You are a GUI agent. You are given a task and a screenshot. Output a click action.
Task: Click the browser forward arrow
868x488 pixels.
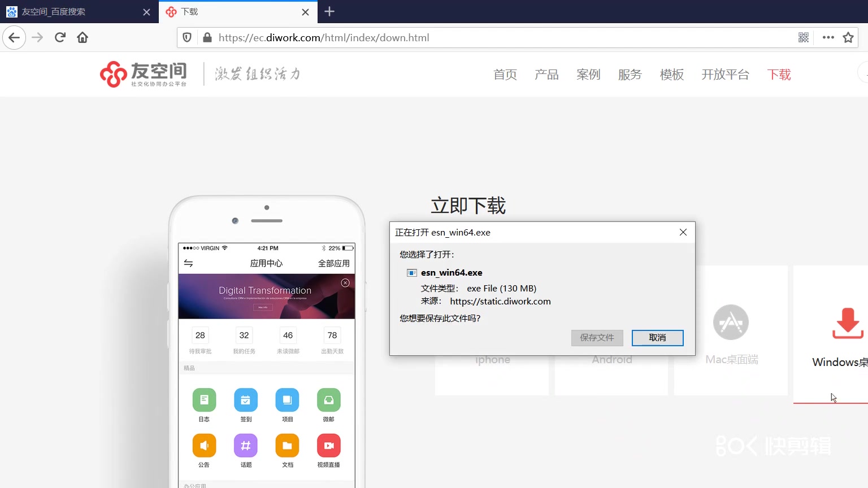point(37,38)
